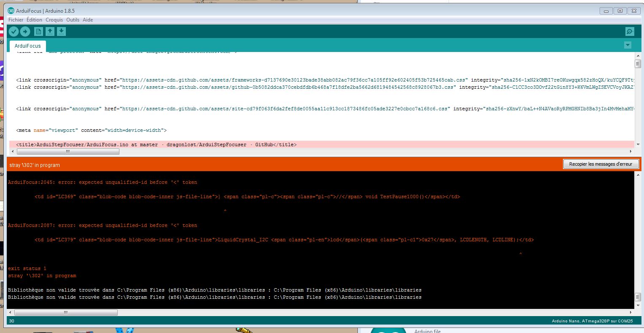
Task: Click the 'exit status 1' console line
Action: click(27, 268)
